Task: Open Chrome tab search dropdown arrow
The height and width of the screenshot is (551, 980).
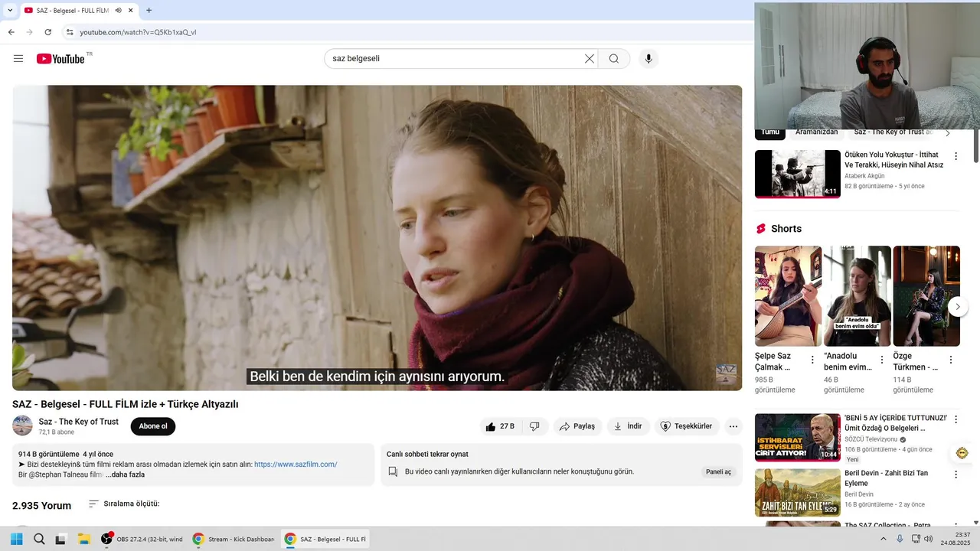Action: tap(9, 11)
